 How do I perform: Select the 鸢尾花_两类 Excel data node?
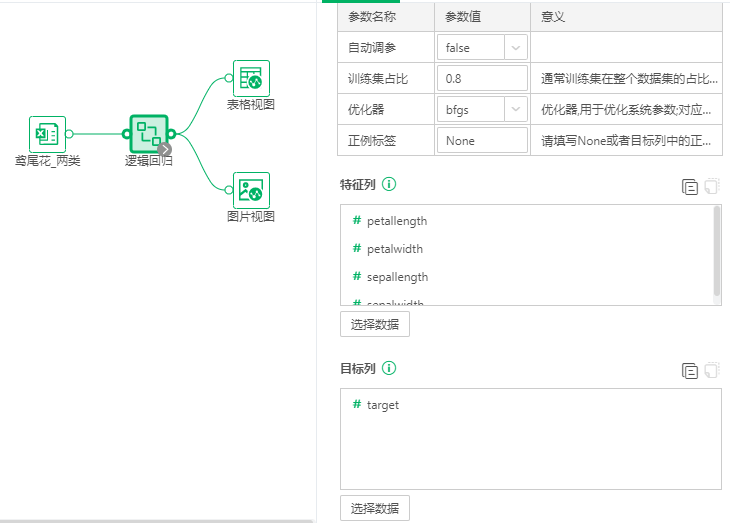click(47, 134)
